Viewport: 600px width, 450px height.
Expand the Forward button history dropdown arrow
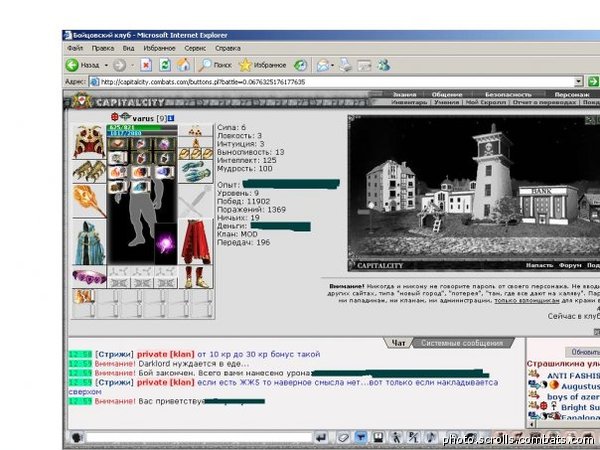pos(133,65)
